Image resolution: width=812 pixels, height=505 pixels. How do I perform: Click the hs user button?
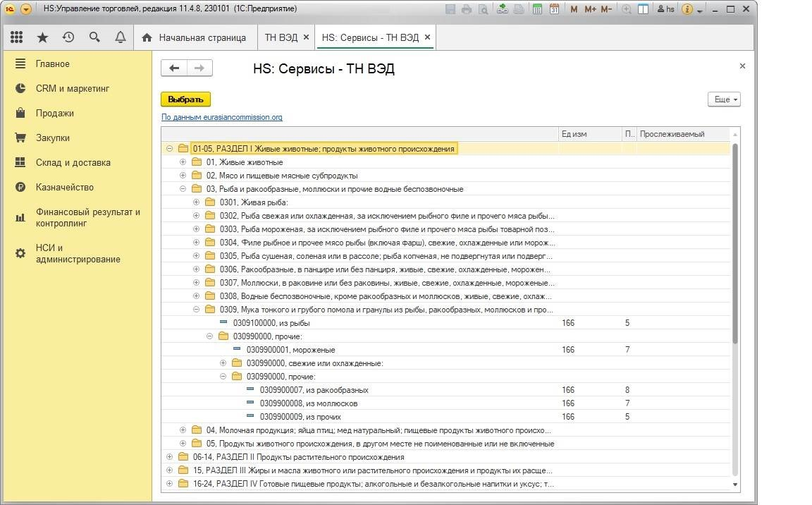tap(666, 9)
